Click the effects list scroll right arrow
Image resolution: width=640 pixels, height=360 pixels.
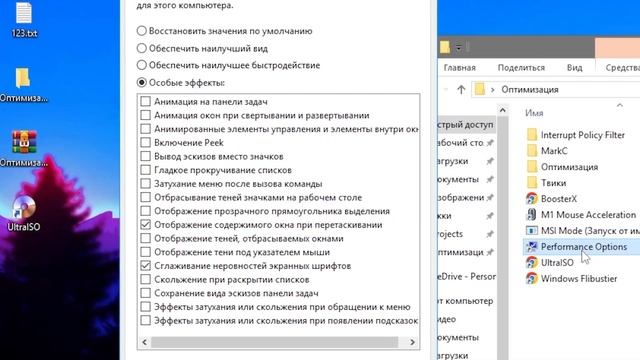tap(412, 342)
